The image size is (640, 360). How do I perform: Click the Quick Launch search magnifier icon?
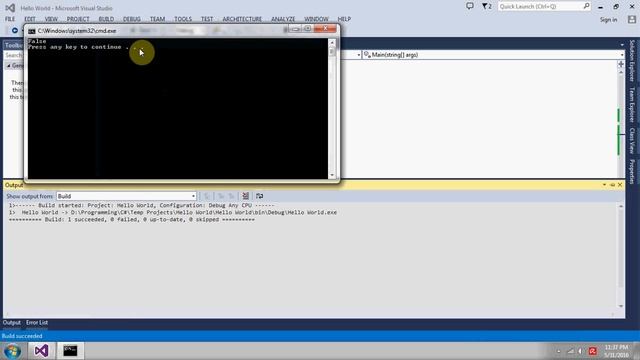pos(586,6)
